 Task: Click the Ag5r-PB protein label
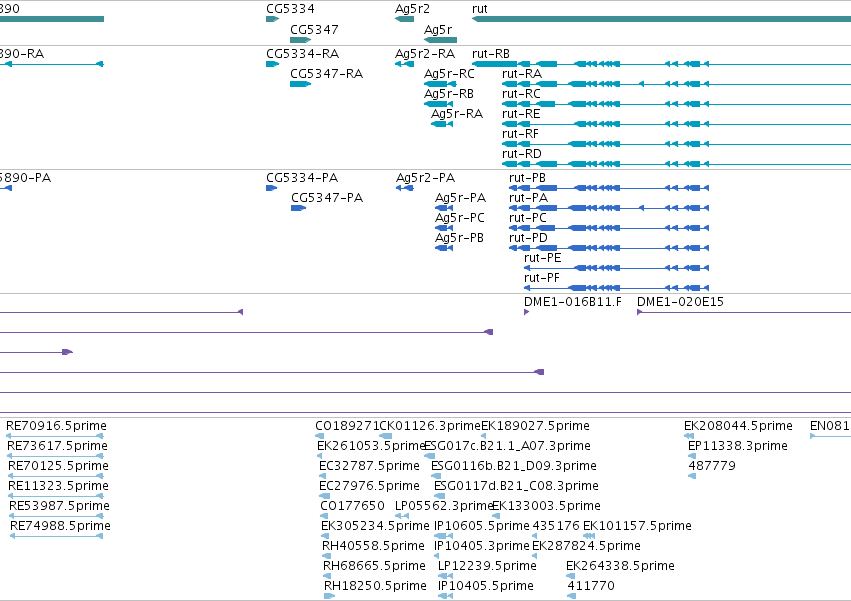[x=459, y=238]
